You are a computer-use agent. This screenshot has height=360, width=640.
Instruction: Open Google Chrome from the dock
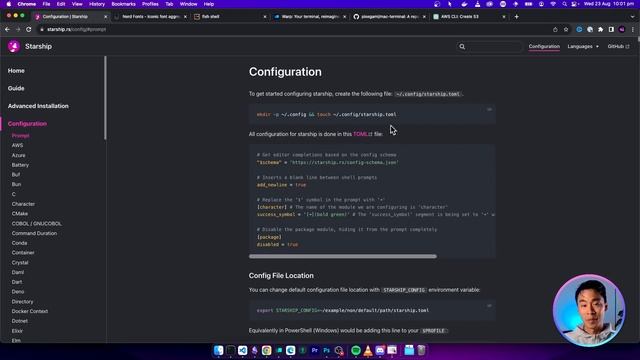pyautogui.click(x=267, y=350)
